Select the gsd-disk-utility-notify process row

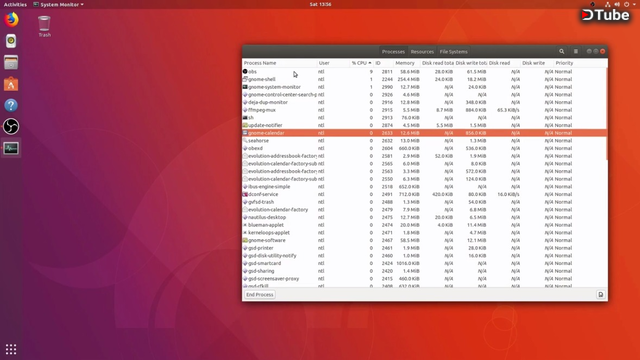coord(424,256)
